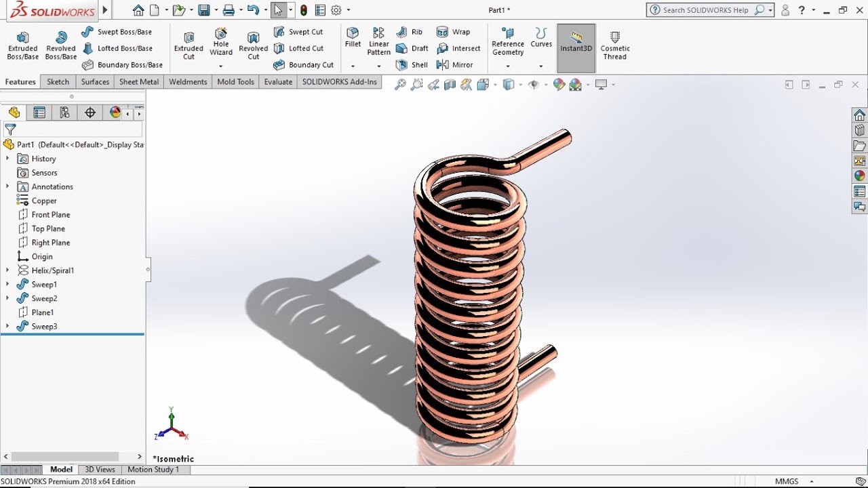Expand the SOLIDWORKS menu arrow

point(105,10)
